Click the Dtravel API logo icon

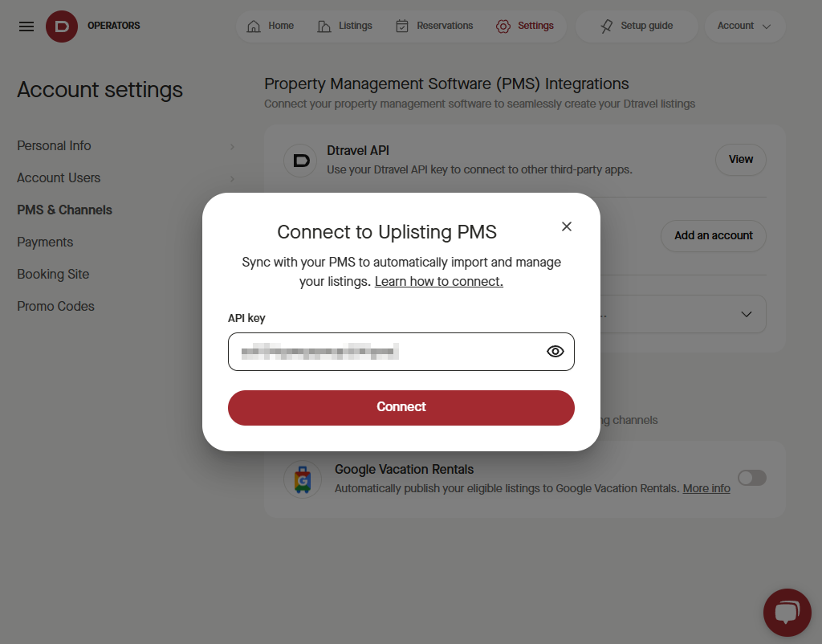point(301,161)
